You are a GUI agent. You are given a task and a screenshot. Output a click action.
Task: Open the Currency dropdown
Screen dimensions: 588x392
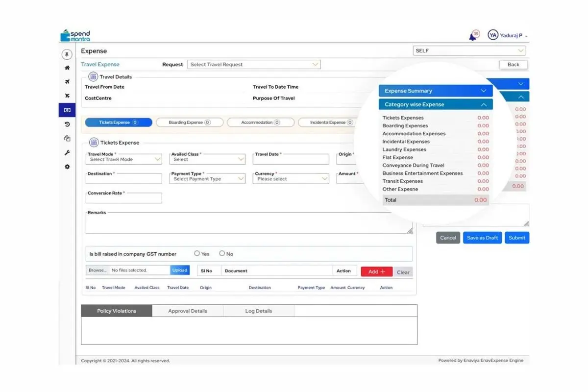pos(292,179)
